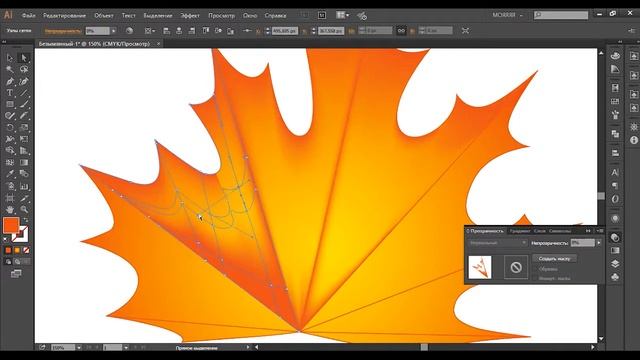Click the horizontal scrollbar thumb
This screenshot has width=640, height=360.
[424, 347]
